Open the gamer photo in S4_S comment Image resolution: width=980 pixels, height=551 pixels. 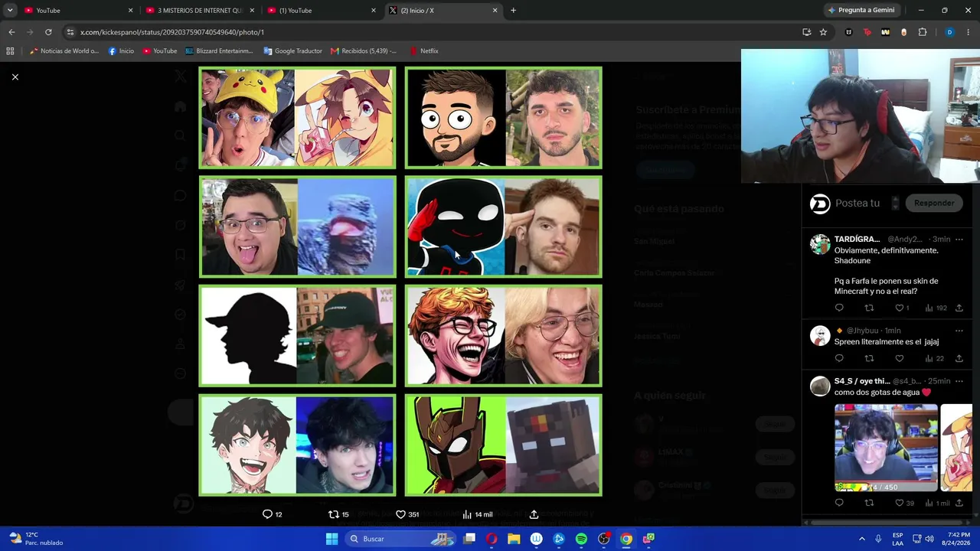886,448
